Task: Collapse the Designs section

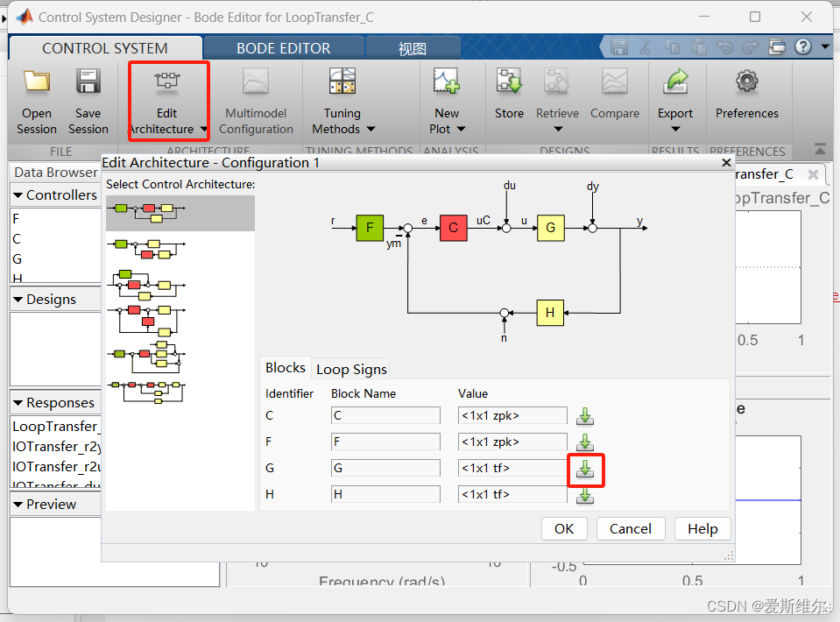Action: 18,299
